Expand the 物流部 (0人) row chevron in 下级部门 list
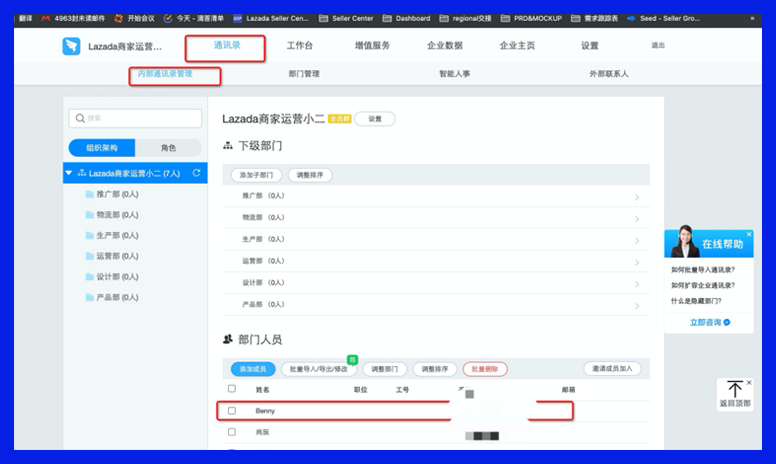The height and width of the screenshot is (464, 776). (x=637, y=219)
